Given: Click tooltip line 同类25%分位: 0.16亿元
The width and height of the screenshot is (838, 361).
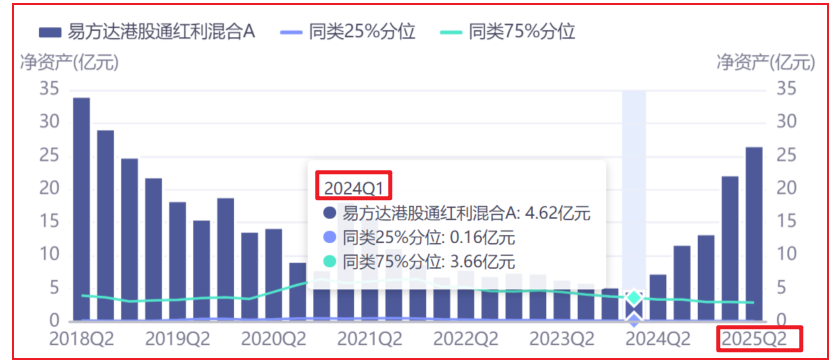Looking at the screenshot, I should click(420, 237).
